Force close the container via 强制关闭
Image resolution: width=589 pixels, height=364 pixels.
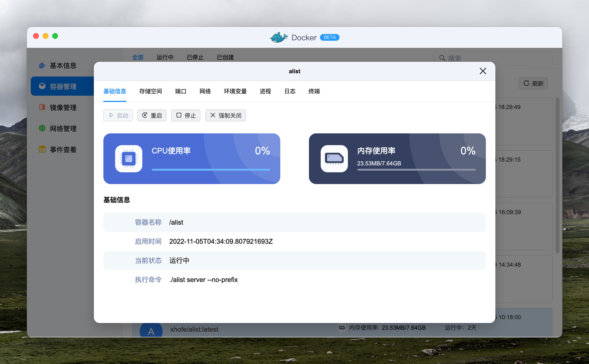(x=225, y=115)
